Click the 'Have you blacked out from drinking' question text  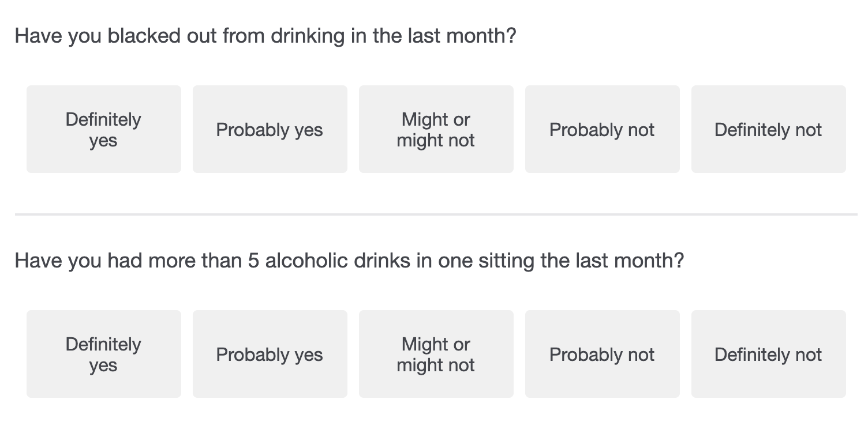(265, 36)
